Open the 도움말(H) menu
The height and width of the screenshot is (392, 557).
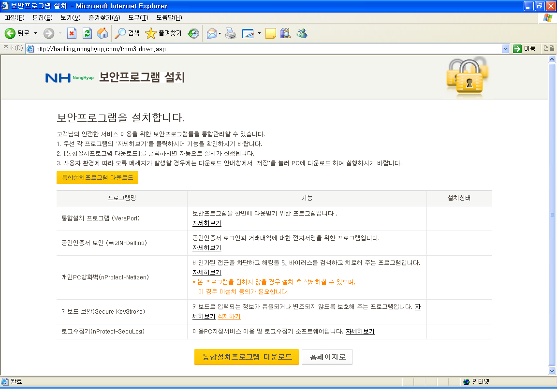click(x=169, y=18)
